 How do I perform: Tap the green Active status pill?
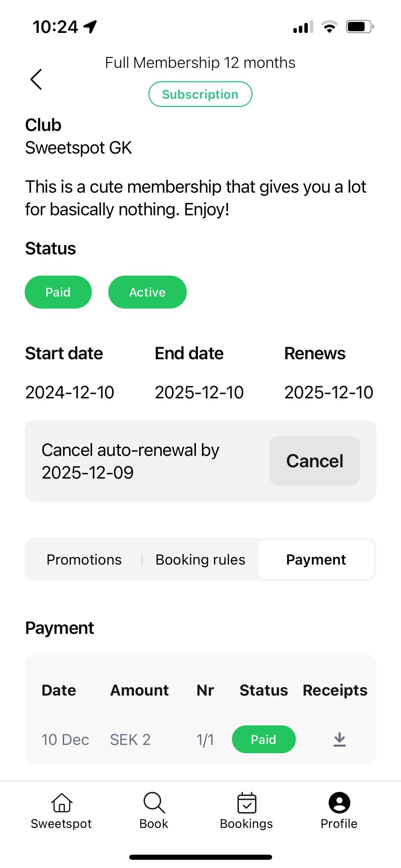point(147,292)
